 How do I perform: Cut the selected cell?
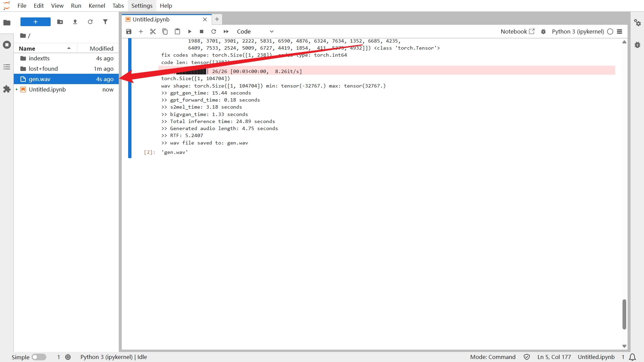point(153,32)
